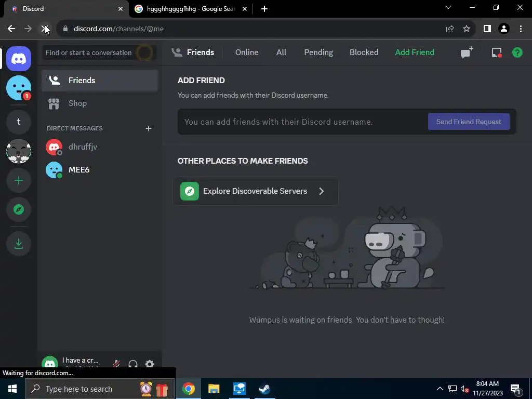
Task: Share this page icon in address bar
Action: click(x=450, y=29)
